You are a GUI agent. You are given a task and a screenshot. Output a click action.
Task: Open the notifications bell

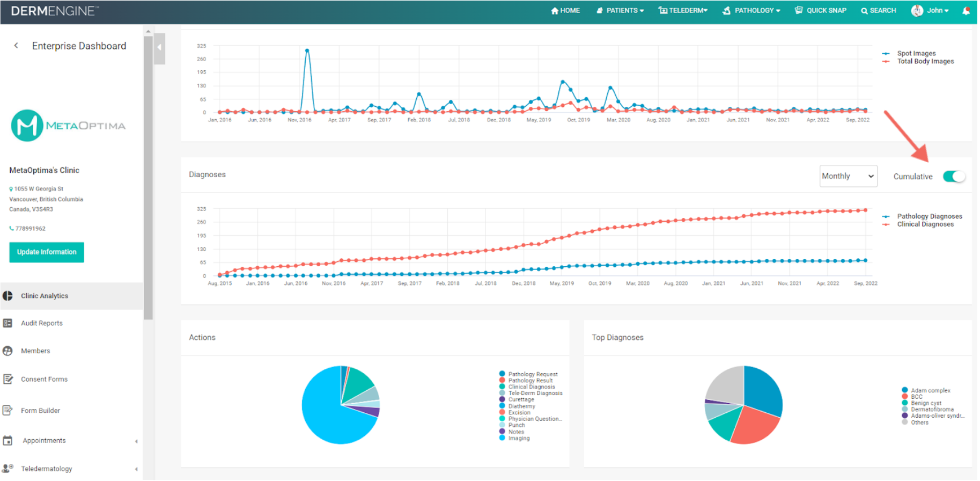pyautogui.click(x=966, y=11)
